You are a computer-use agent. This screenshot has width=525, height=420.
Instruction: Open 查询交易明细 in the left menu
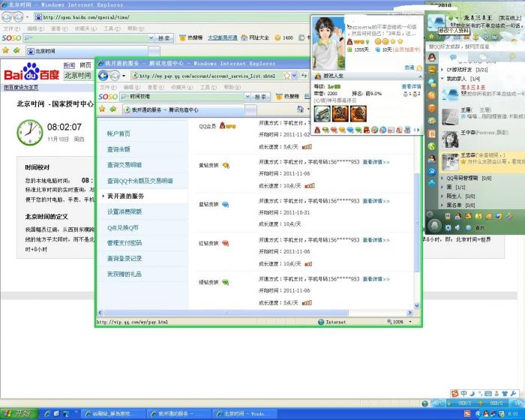point(124,165)
